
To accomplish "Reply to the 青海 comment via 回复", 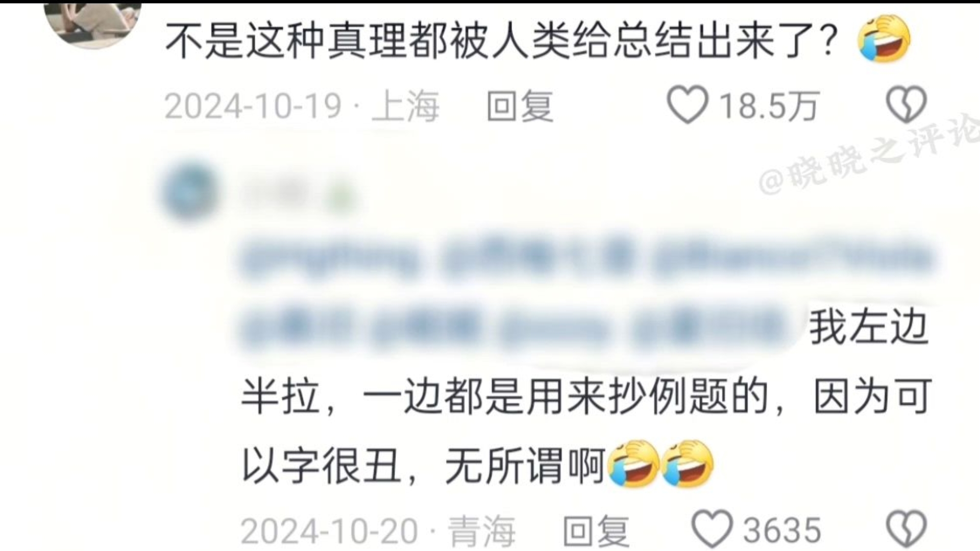I will click(596, 531).
